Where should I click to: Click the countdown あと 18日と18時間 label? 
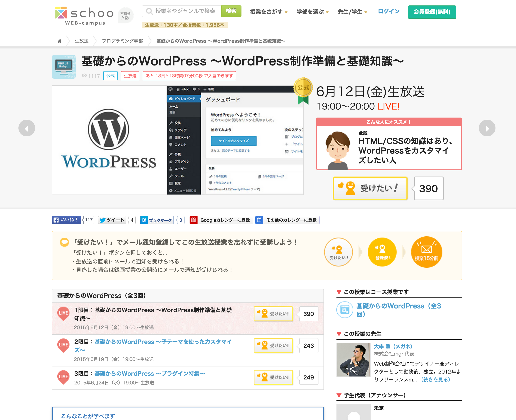[189, 76]
